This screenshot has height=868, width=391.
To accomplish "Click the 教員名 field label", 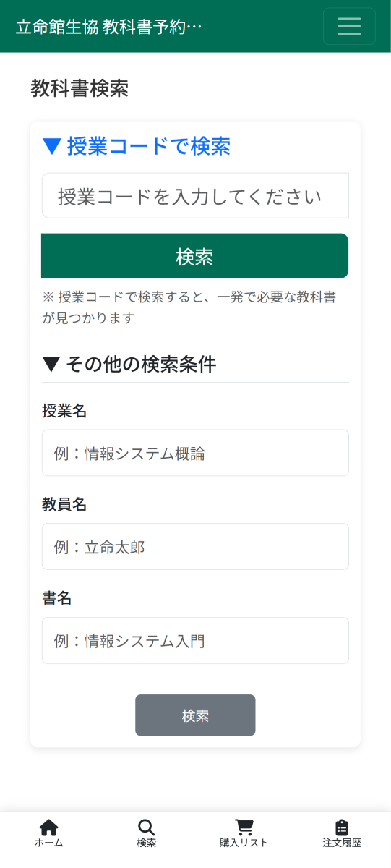I will point(64,504).
